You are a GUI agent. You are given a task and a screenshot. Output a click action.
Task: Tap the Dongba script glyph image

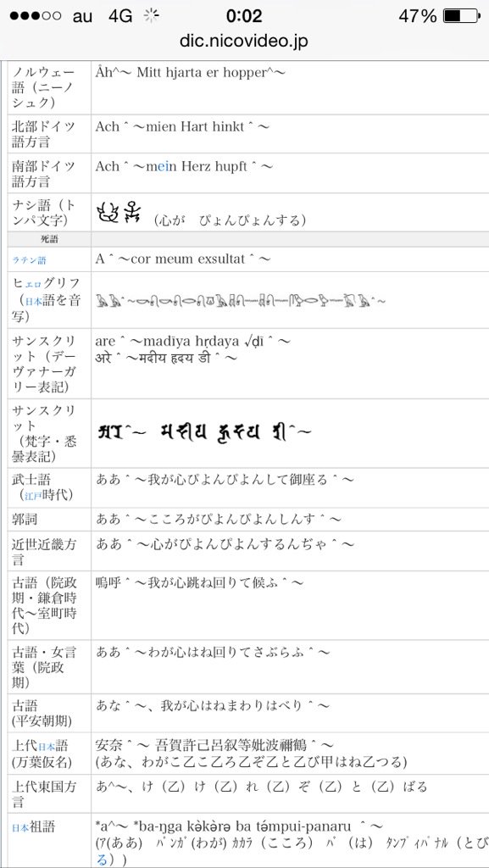coord(119,213)
